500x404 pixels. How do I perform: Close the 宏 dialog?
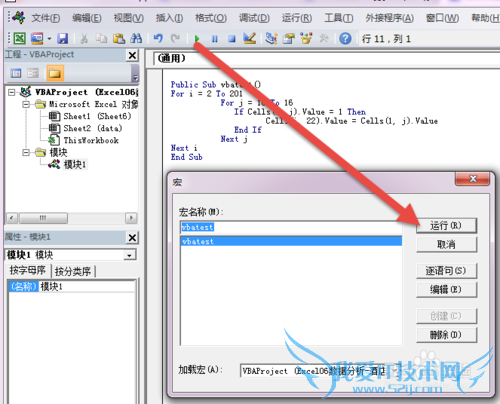click(x=472, y=179)
